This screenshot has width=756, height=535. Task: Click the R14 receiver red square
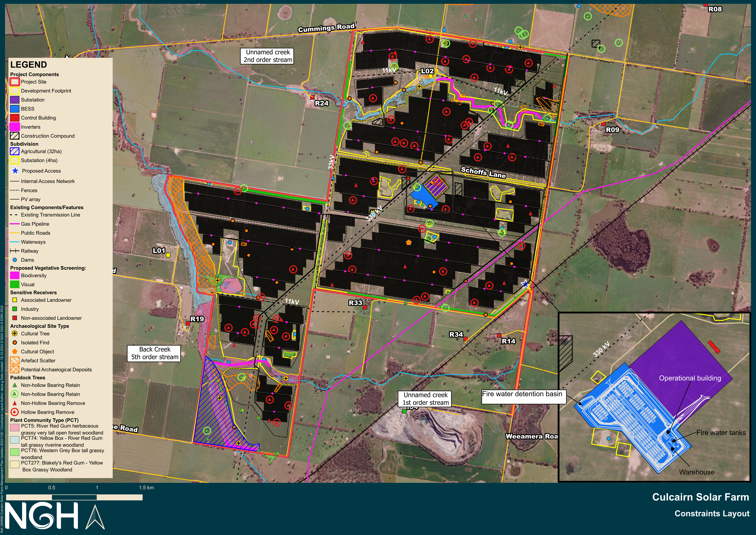pyautogui.click(x=499, y=336)
